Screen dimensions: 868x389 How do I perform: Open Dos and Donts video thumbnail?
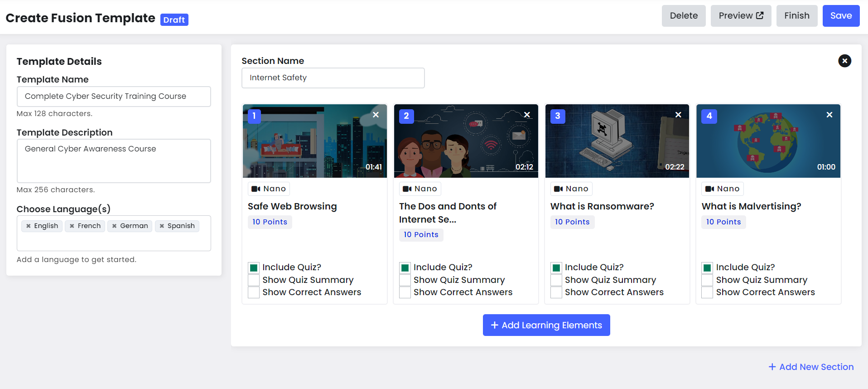point(466,141)
